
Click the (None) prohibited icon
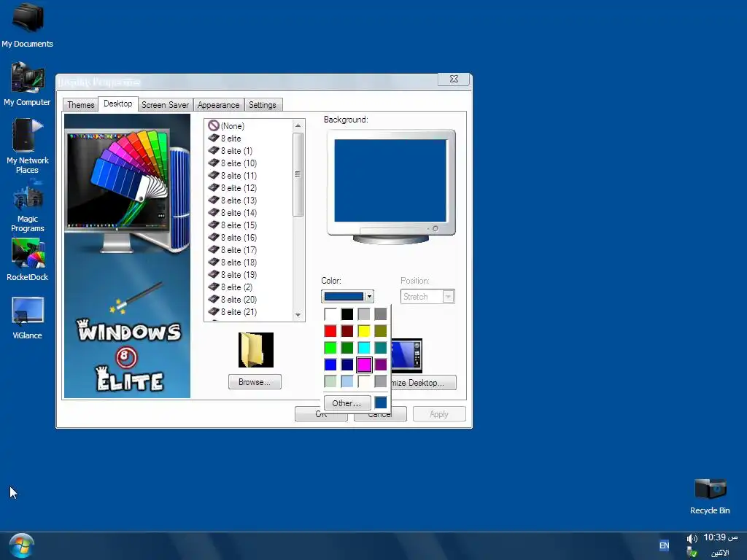214,125
